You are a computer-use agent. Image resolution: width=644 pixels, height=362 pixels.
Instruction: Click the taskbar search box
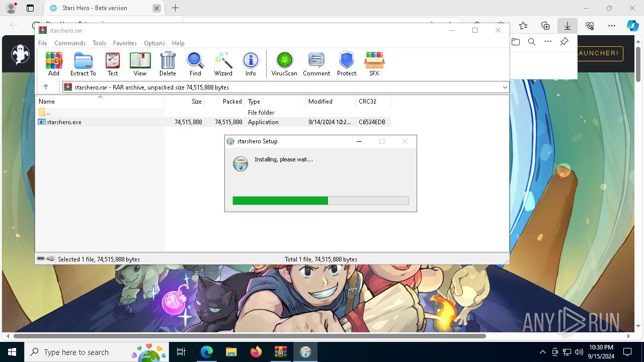[x=97, y=352]
